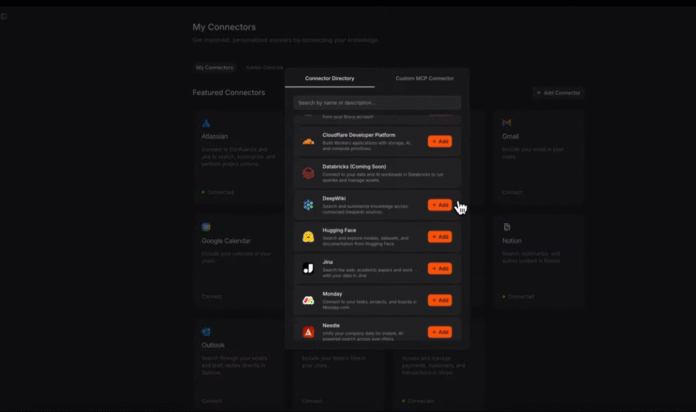Switch to Connector Directory tab
Viewport: 696px width, 412px height.
329,78
